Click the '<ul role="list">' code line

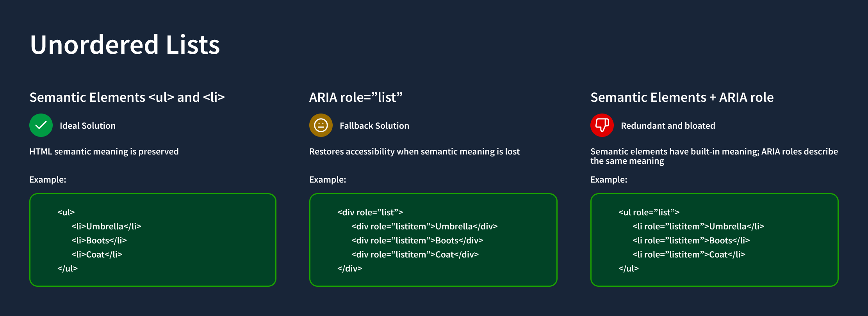click(x=649, y=212)
